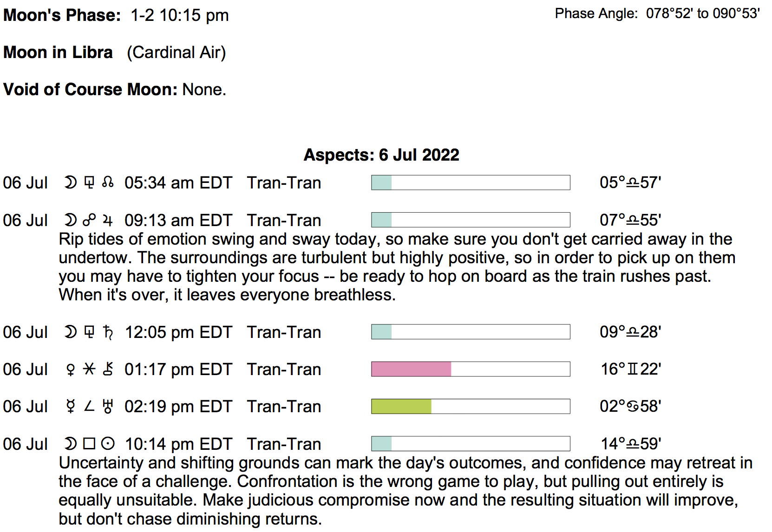Select the Venus glyph at 01:17 pm

click(71, 370)
